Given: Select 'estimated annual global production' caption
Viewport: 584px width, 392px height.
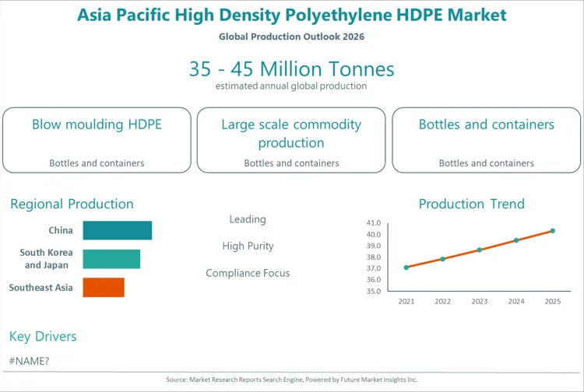Looking at the screenshot, I should [291, 86].
